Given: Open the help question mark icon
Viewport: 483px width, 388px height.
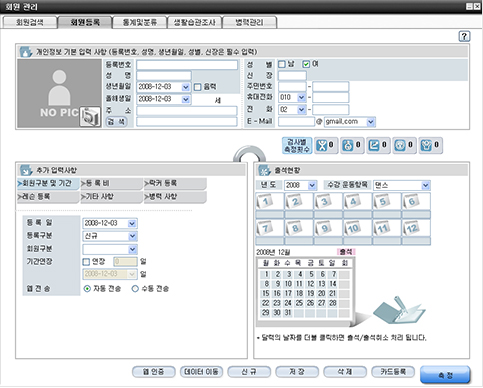Looking at the screenshot, I should tap(464, 36).
